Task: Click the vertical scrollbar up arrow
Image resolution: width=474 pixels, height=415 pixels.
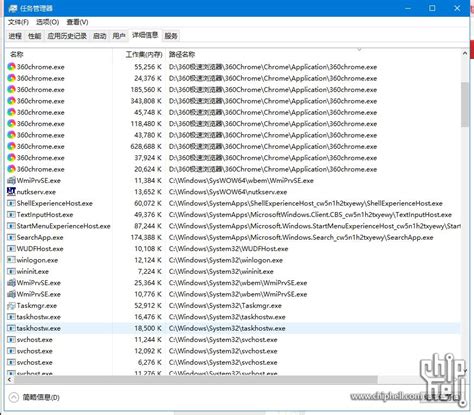Action: [x=465, y=53]
